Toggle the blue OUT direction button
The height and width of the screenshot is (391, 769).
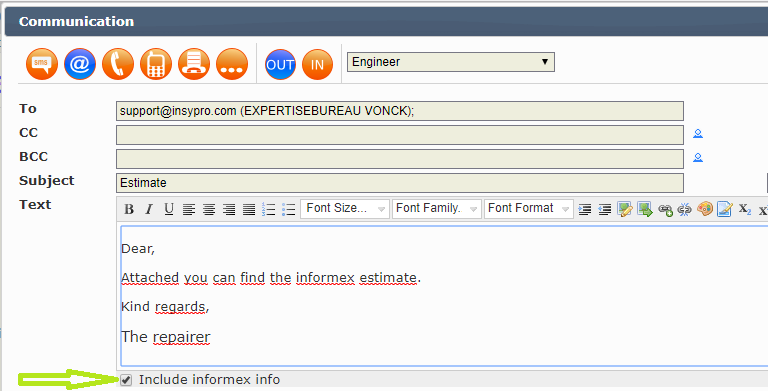coord(281,64)
